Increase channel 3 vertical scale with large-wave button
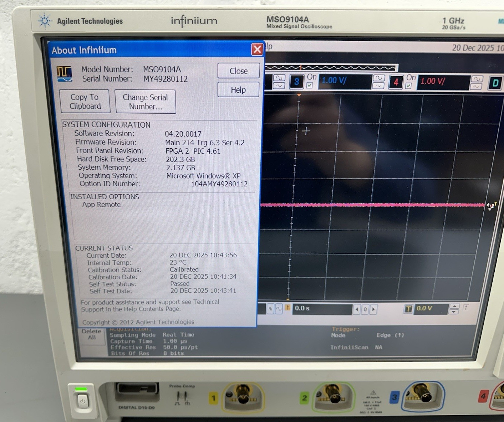Viewport: 504px width, 422px height. tap(378, 78)
